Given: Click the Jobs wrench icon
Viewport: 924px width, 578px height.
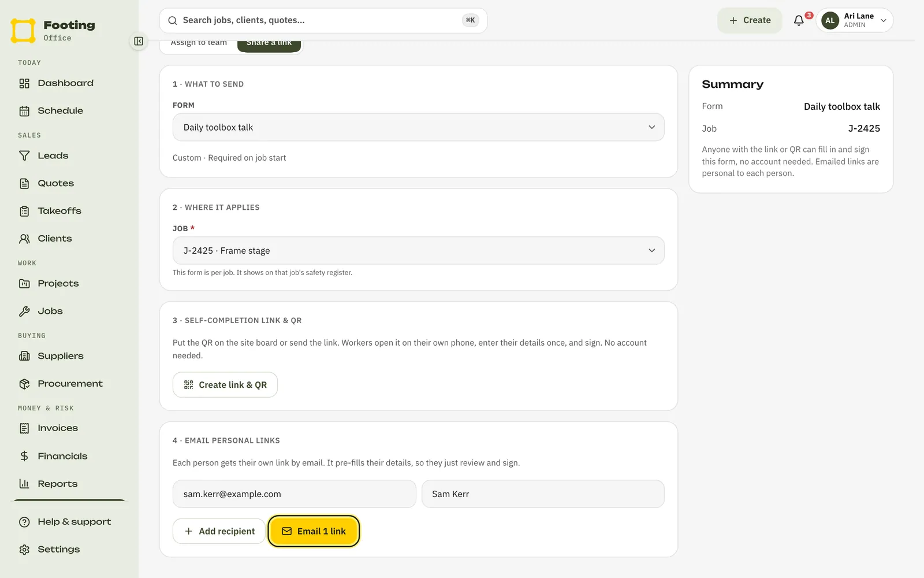Looking at the screenshot, I should pyautogui.click(x=24, y=312).
